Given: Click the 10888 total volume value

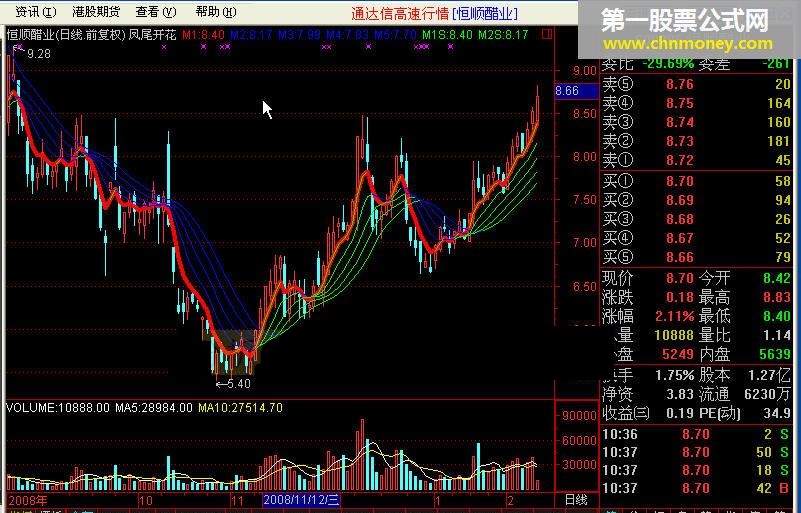Looking at the screenshot, I should point(674,335).
